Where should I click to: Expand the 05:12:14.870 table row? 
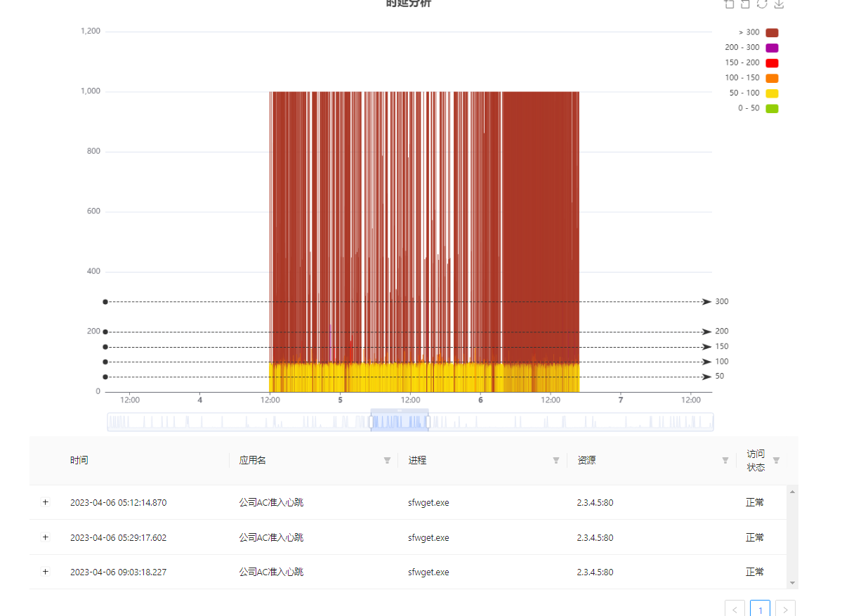pyautogui.click(x=46, y=502)
